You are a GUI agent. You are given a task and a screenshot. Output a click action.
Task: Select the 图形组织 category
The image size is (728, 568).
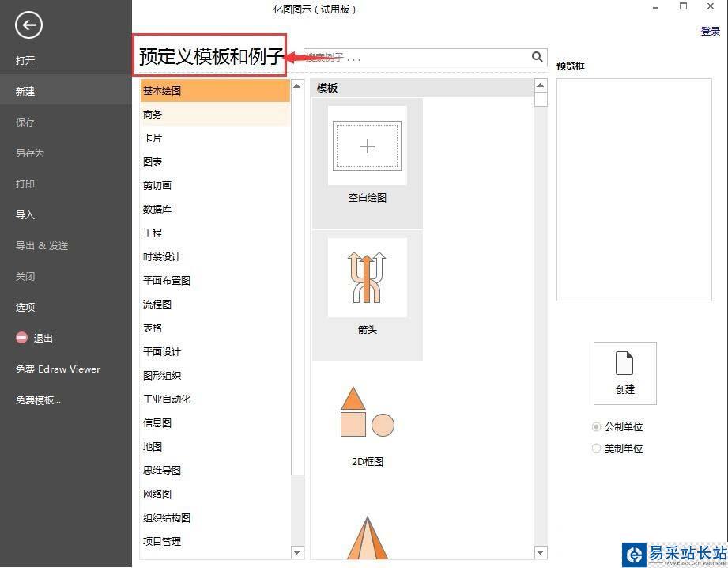pyautogui.click(x=216, y=375)
